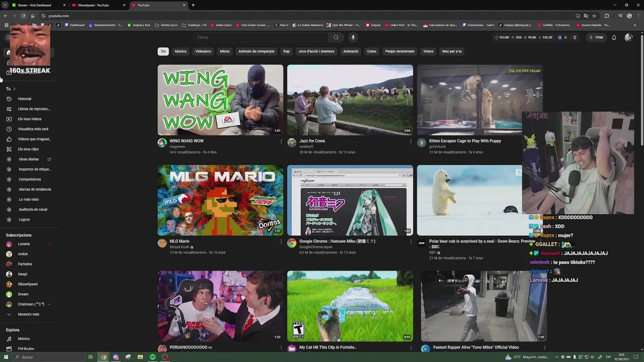Reload the page in browser
The height and width of the screenshot is (362, 644).
tap(23, 16)
